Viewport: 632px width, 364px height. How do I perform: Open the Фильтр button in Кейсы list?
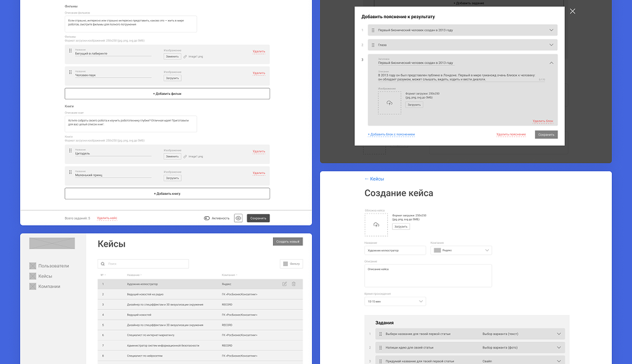tap(291, 264)
